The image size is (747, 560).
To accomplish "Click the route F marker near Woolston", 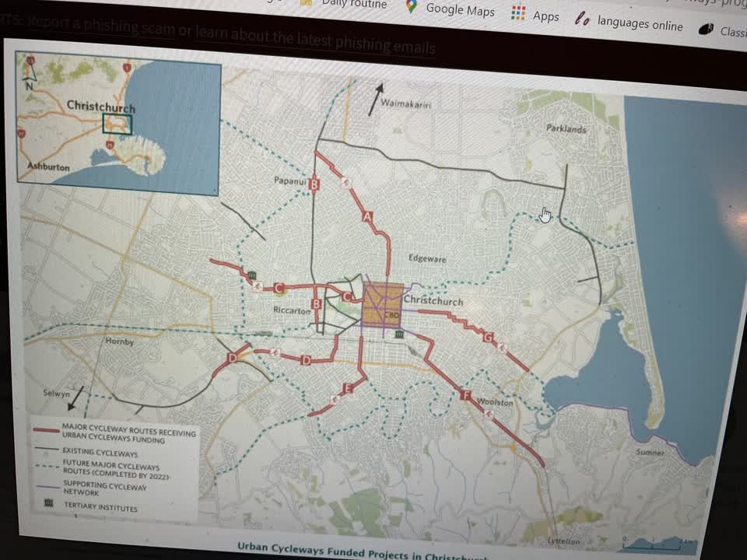I will [466, 395].
